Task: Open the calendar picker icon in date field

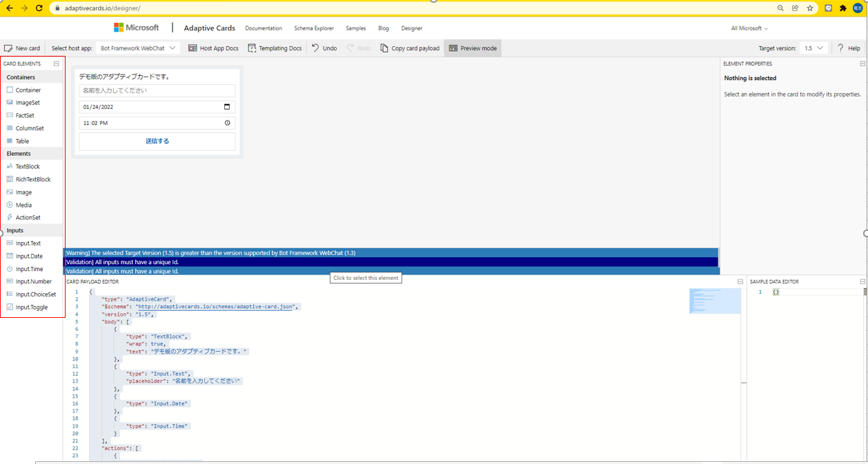Action: pyautogui.click(x=227, y=107)
